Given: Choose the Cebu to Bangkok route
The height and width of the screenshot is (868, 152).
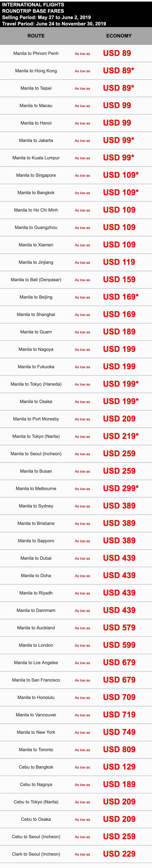Looking at the screenshot, I should pos(36,767).
